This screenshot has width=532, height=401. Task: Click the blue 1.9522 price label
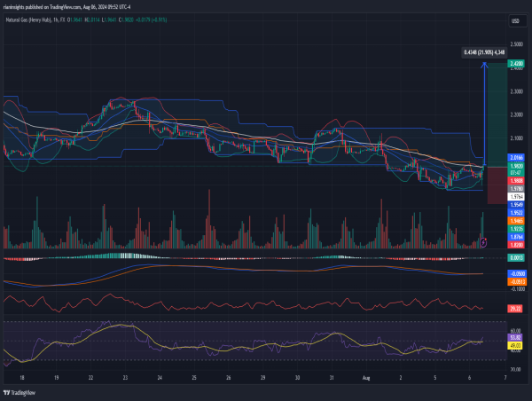pos(516,213)
